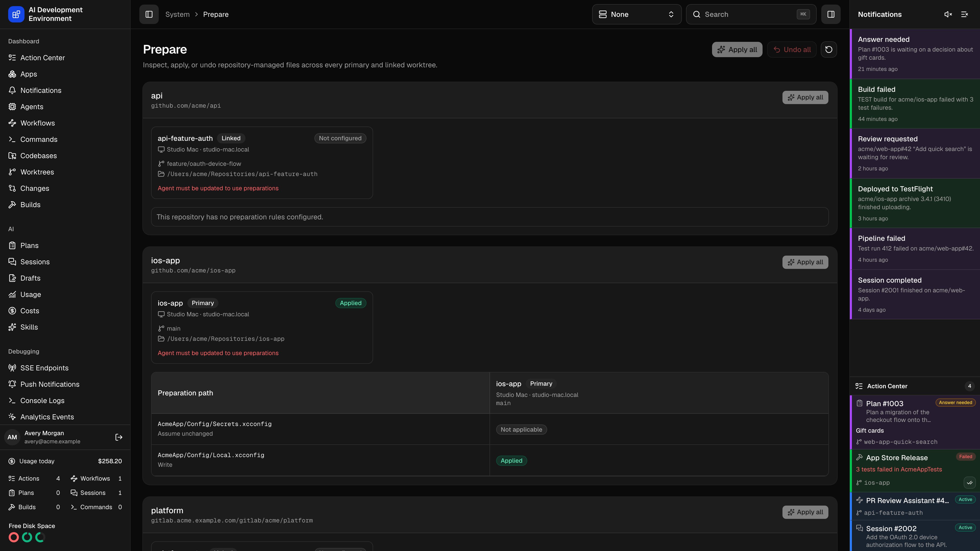The height and width of the screenshot is (551, 980).
Task: Open the Deployed to TestFlight notification
Action: pos(915,203)
